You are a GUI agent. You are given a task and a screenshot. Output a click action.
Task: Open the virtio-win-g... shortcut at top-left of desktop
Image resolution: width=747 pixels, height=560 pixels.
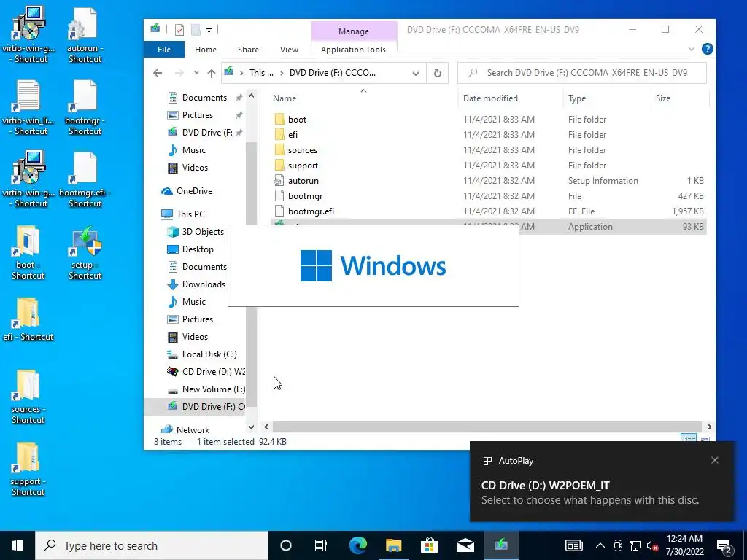[28, 34]
